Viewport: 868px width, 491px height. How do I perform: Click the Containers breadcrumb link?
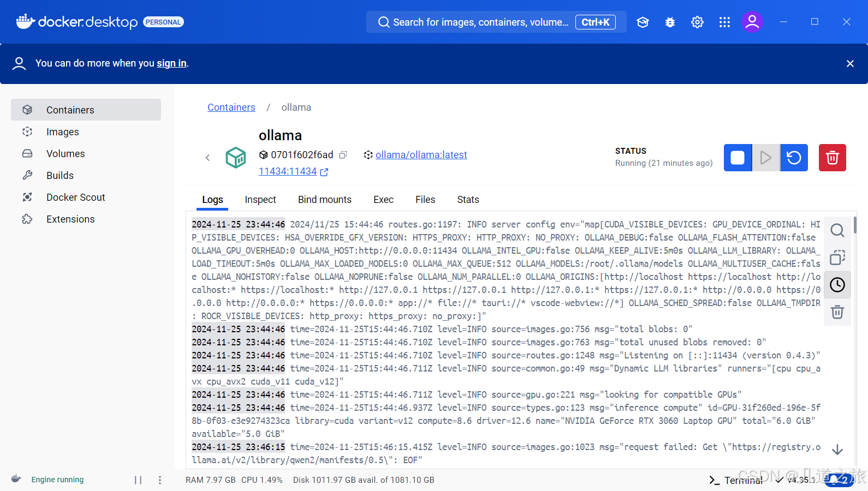point(231,107)
